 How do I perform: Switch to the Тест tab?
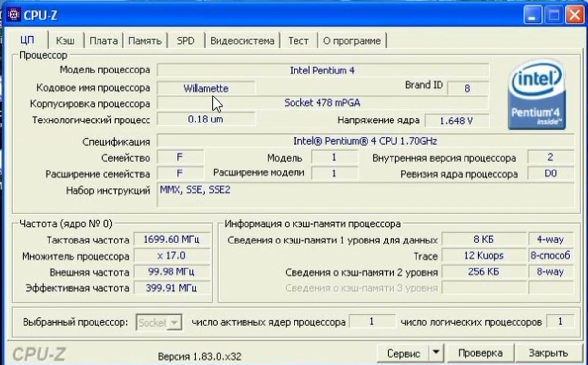pos(298,41)
